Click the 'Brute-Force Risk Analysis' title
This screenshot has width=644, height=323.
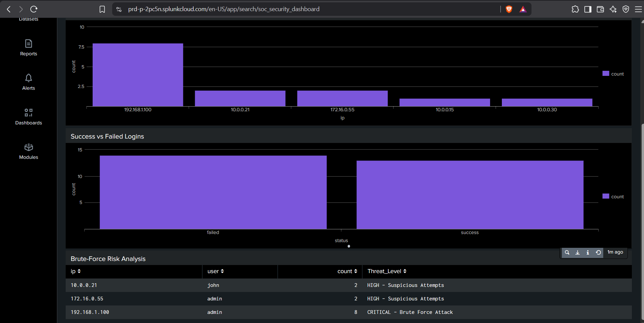[x=108, y=259]
